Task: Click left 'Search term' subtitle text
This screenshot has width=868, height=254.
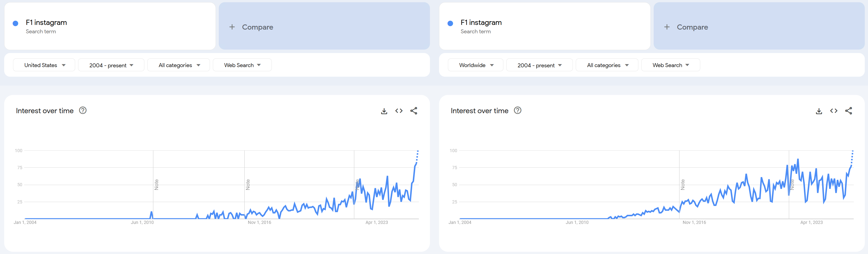Action: click(41, 31)
